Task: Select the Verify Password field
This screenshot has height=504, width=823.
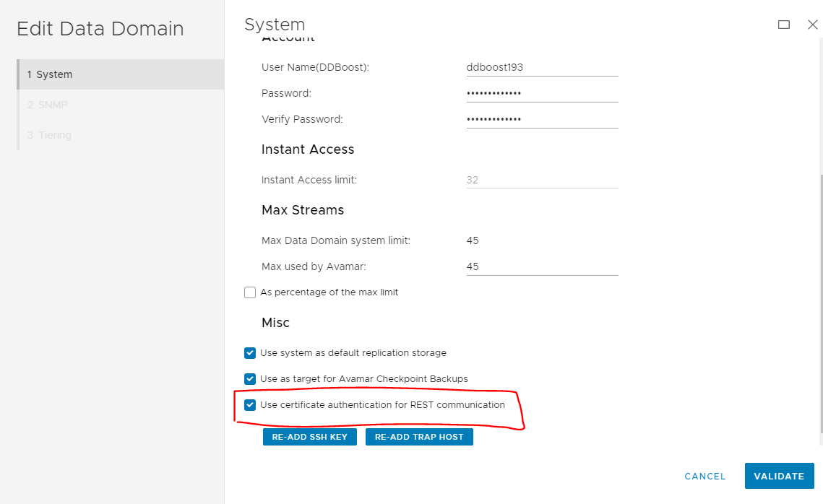Action: click(542, 118)
